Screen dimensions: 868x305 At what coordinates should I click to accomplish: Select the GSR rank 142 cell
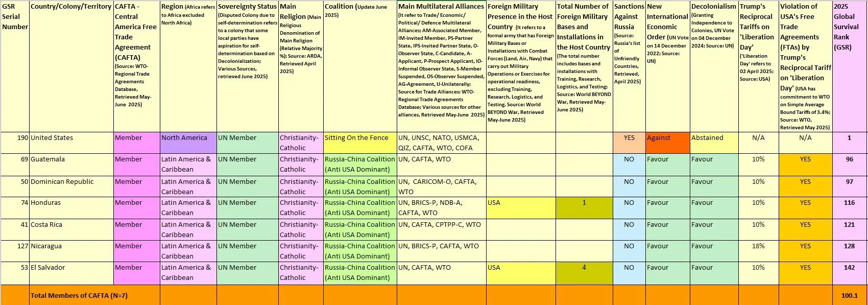850,273
